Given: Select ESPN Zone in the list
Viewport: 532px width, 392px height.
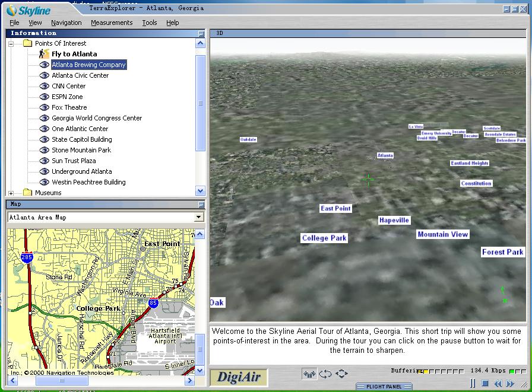Looking at the screenshot, I should click(x=67, y=97).
